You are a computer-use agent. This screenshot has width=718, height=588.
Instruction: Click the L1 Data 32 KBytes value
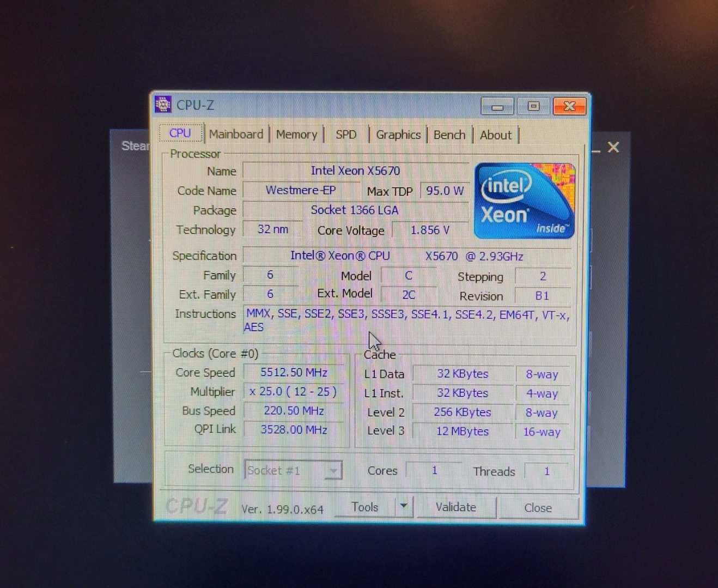coord(463,374)
